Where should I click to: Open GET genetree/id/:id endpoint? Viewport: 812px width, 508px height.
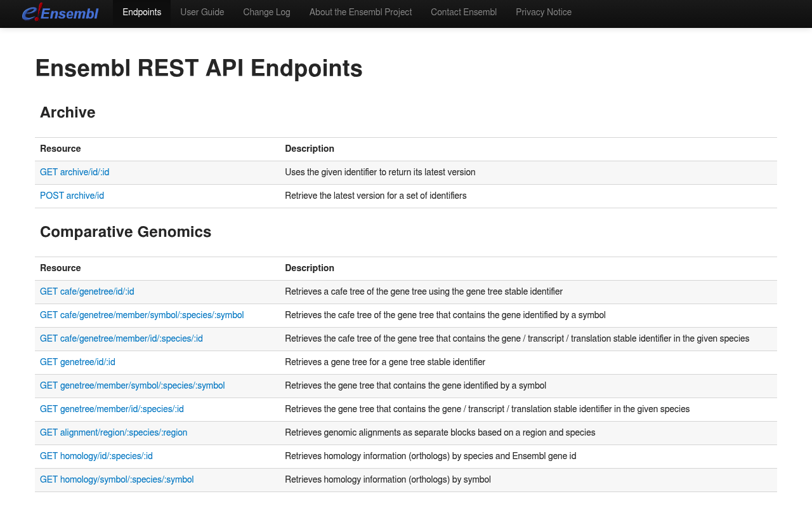(77, 362)
